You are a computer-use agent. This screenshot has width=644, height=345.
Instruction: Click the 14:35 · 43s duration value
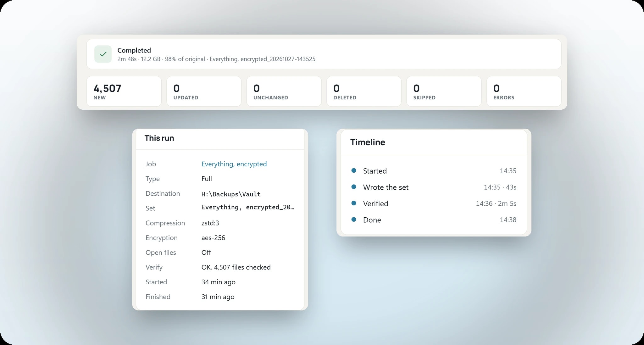500,187
